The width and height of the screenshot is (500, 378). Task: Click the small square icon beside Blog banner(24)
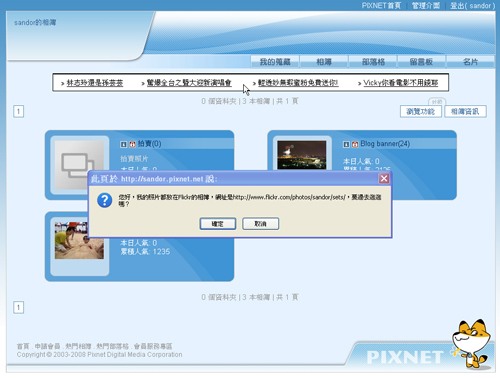(346, 144)
